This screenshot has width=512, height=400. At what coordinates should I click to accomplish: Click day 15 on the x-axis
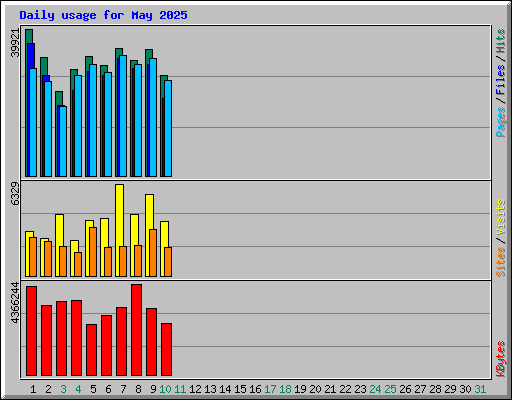click(240, 389)
